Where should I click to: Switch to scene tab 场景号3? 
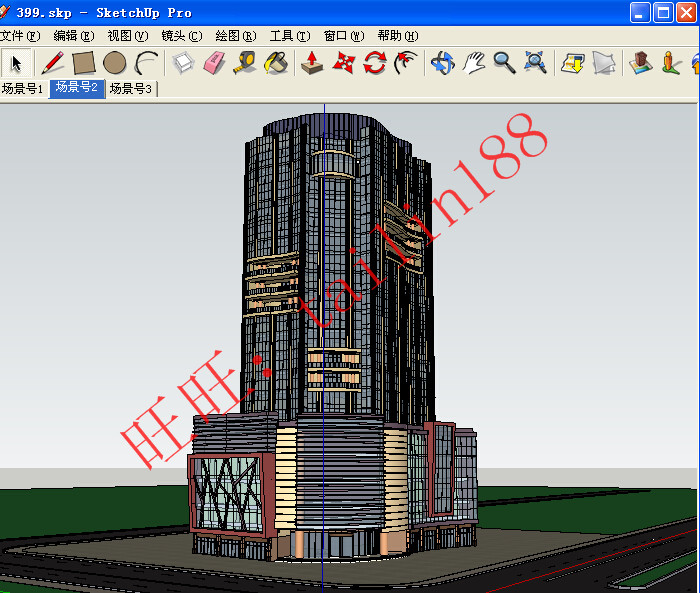(131, 88)
